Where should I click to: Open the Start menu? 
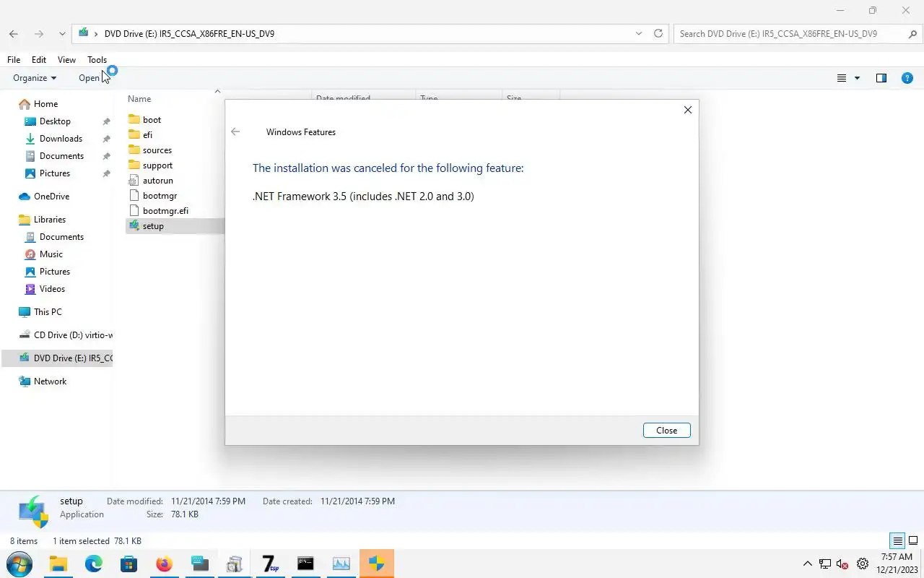coord(19,564)
